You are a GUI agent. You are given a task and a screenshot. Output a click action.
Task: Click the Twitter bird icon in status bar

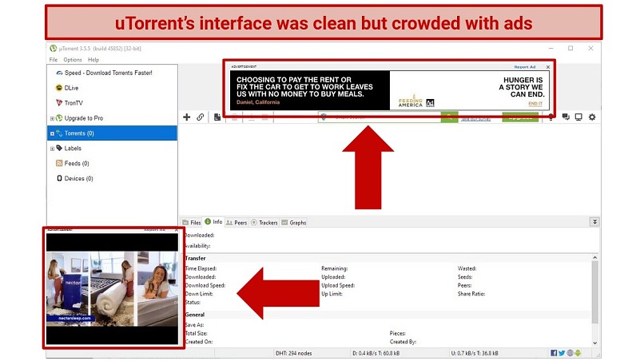(562, 353)
